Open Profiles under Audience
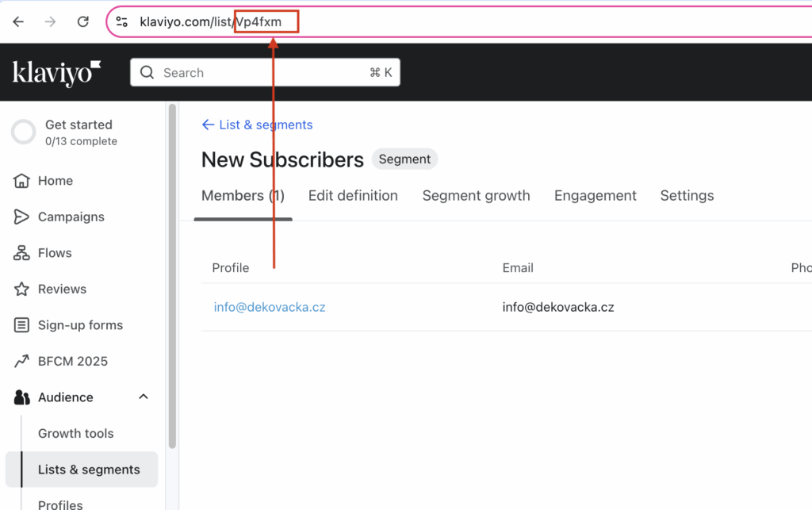Screen dimensions: 812x510 (60, 504)
